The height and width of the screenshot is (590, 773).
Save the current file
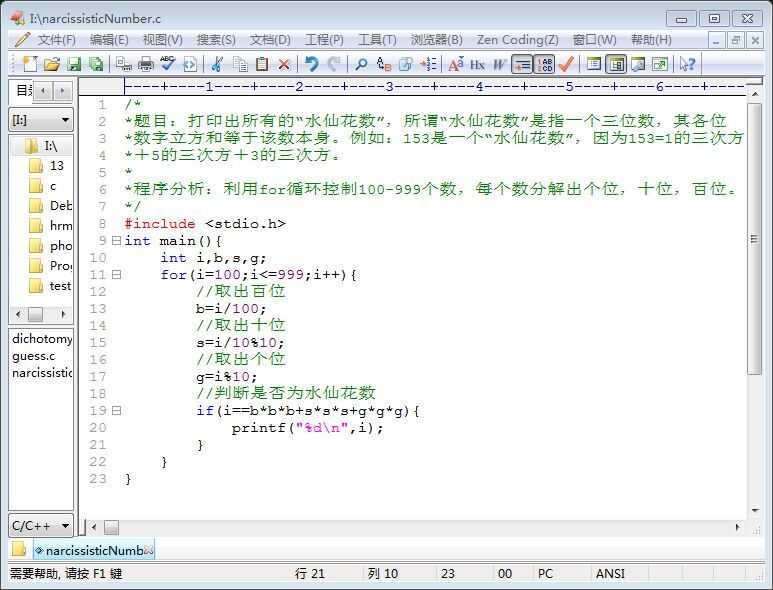74,64
